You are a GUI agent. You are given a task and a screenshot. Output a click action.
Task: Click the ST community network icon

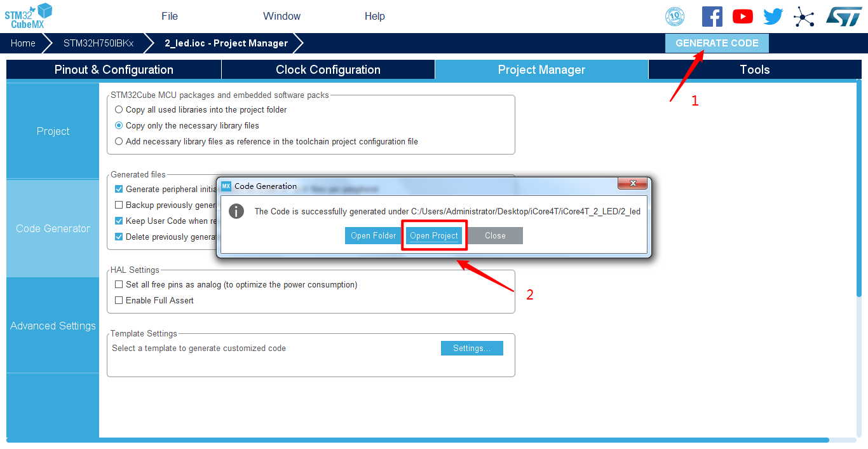804,17
